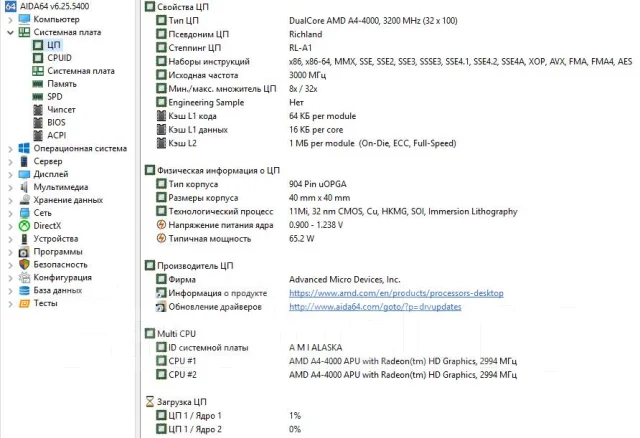Click the Технологический процесс row label
The width and height of the screenshot is (640, 438).
click(x=221, y=211)
